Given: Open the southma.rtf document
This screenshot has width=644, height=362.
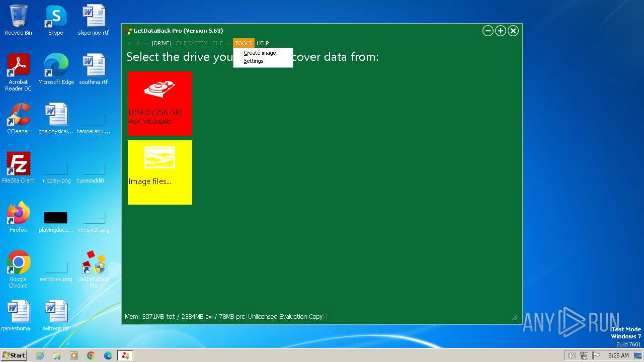Looking at the screenshot, I should [94, 69].
